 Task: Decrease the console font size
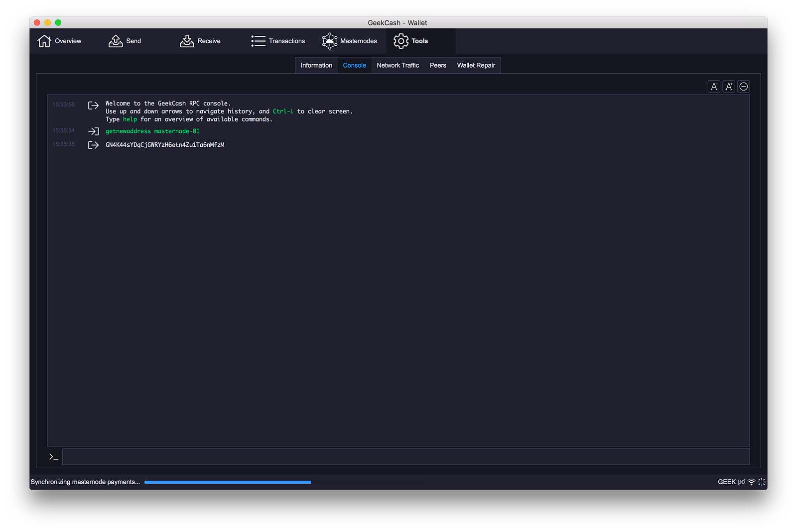pyautogui.click(x=714, y=87)
